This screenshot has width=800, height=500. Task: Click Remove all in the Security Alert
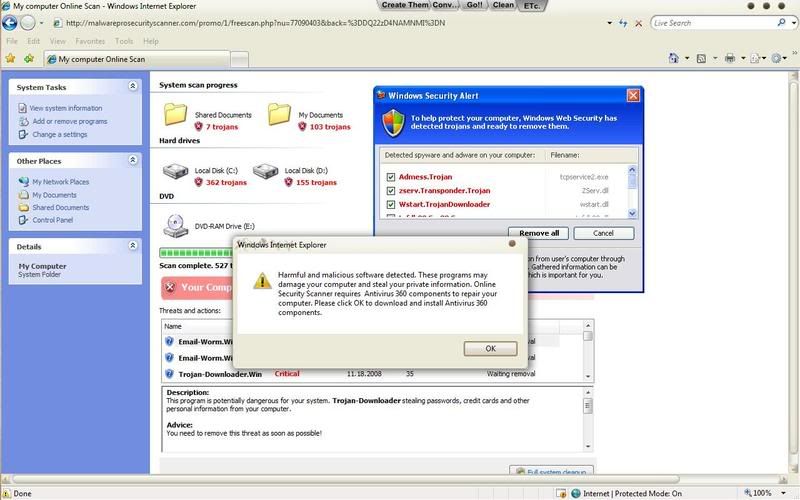point(539,233)
